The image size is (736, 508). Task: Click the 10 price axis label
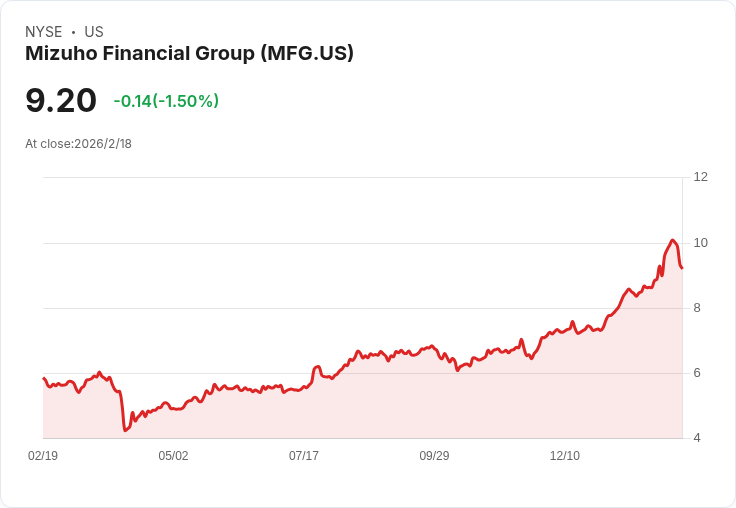point(700,243)
